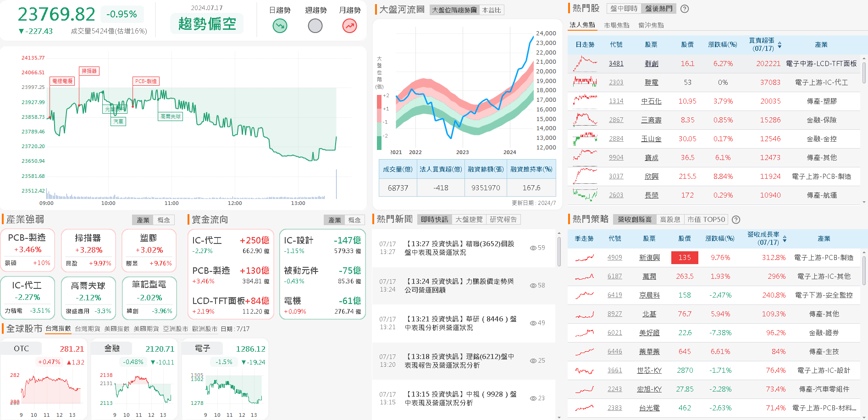Click the hot stocks list scrollbar

click(864, 73)
